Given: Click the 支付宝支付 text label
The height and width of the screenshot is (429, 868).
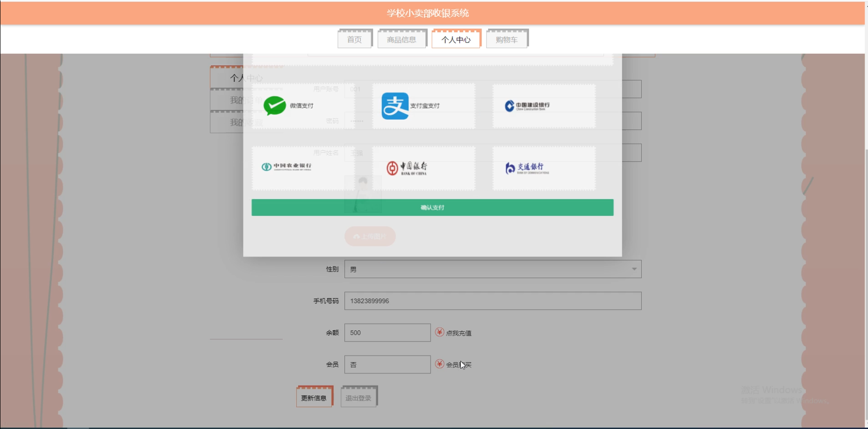Looking at the screenshot, I should pos(425,106).
